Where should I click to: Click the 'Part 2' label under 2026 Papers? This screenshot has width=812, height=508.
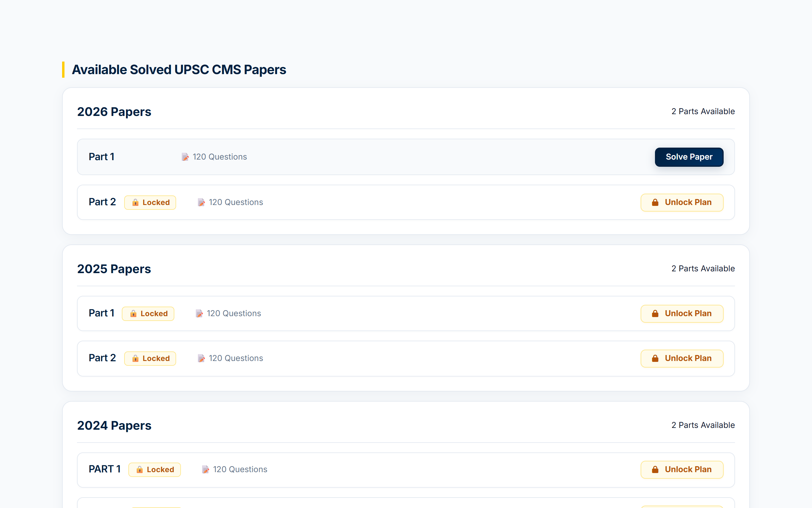[102, 202]
